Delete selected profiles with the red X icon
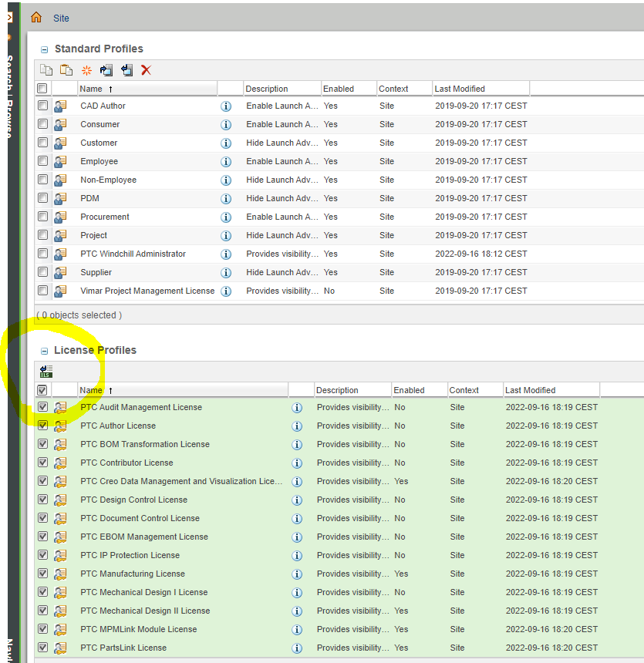644x663 pixels. (x=145, y=70)
